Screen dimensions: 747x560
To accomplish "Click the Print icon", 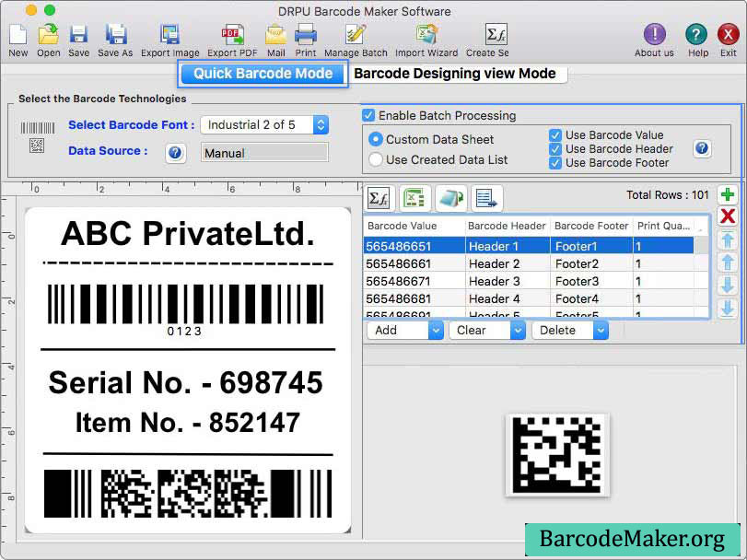I will pyautogui.click(x=305, y=35).
